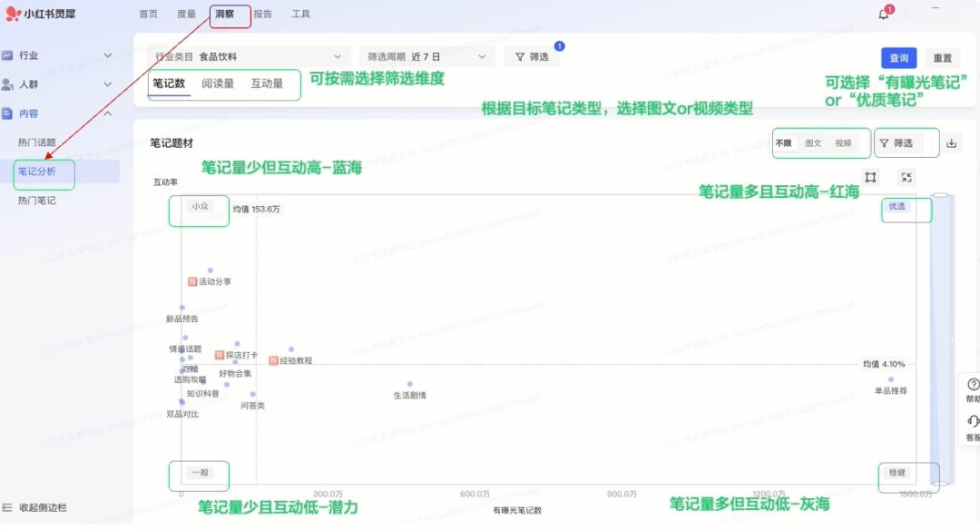Switch note type to 视频
This screenshot has height=530, width=980.
coord(843,143)
